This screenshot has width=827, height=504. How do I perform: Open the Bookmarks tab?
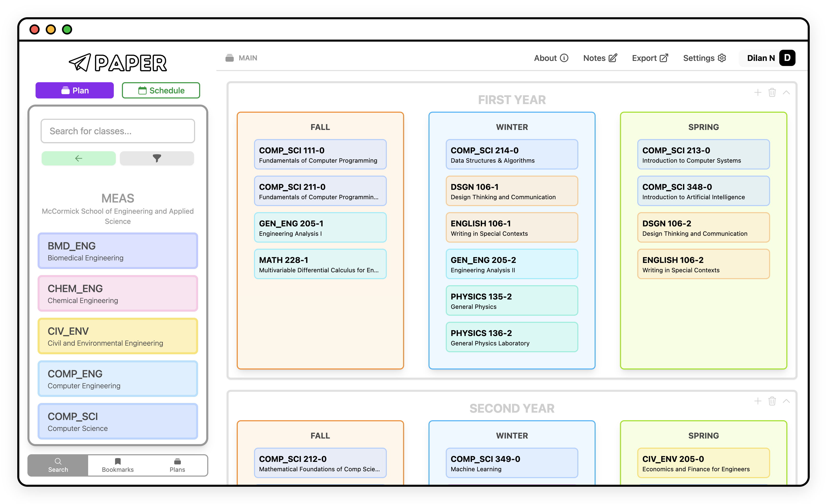tap(118, 465)
